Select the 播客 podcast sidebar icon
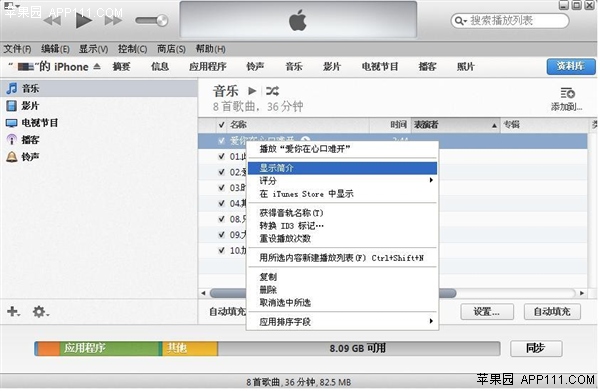600x391 pixels. [12, 140]
